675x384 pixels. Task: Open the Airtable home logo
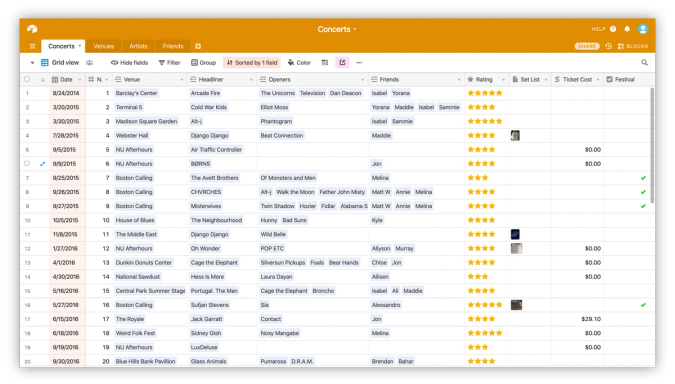click(32, 29)
